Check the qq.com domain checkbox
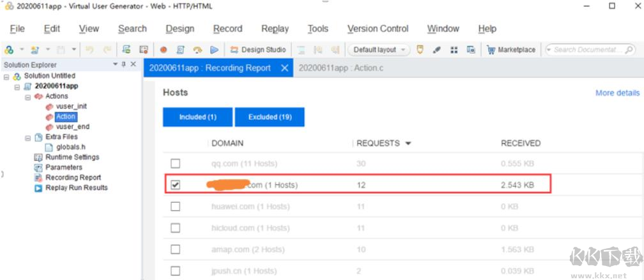Viewport: 644px width, 280px height. point(176,163)
